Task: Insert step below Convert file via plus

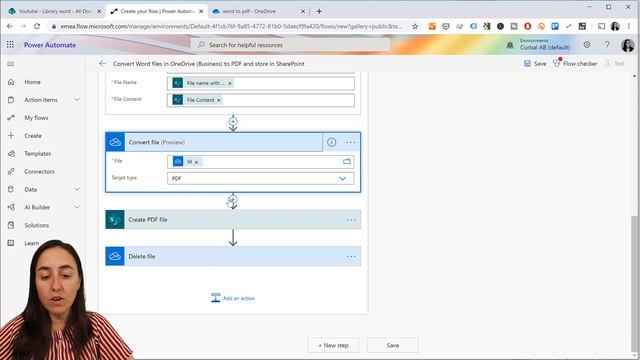Action: tap(233, 199)
